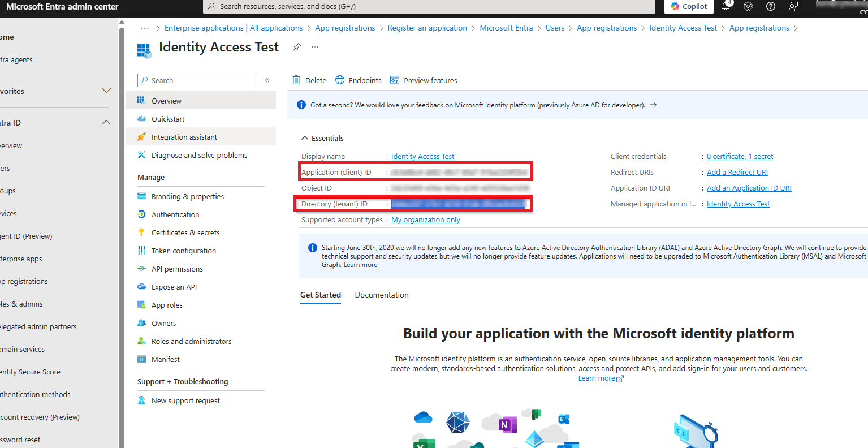Open Learn more in the ADAL notice
The height and width of the screenshot is (448, 868).
(x=360, y=265)
